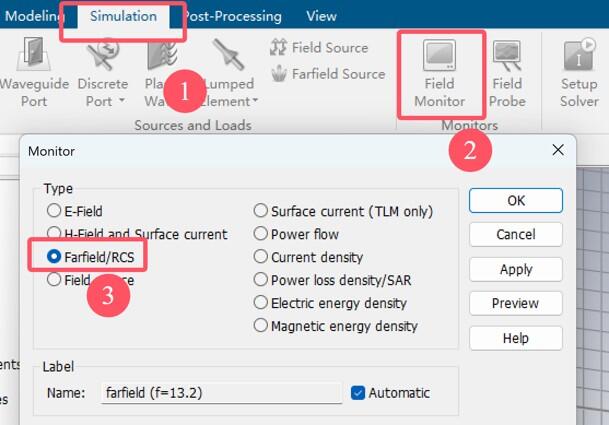Click the Preview button
Screen dimensions: 609x425
coord(515,304)
